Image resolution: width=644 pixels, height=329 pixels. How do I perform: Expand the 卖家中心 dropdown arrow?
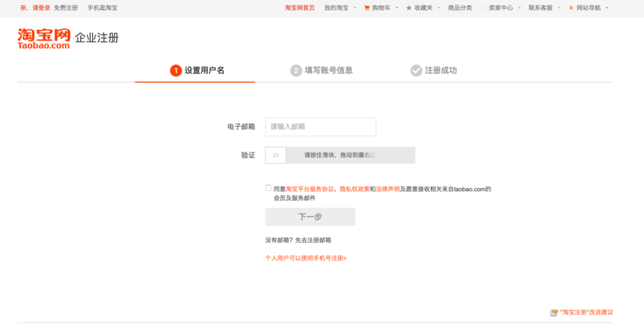[x=519, y=8]
